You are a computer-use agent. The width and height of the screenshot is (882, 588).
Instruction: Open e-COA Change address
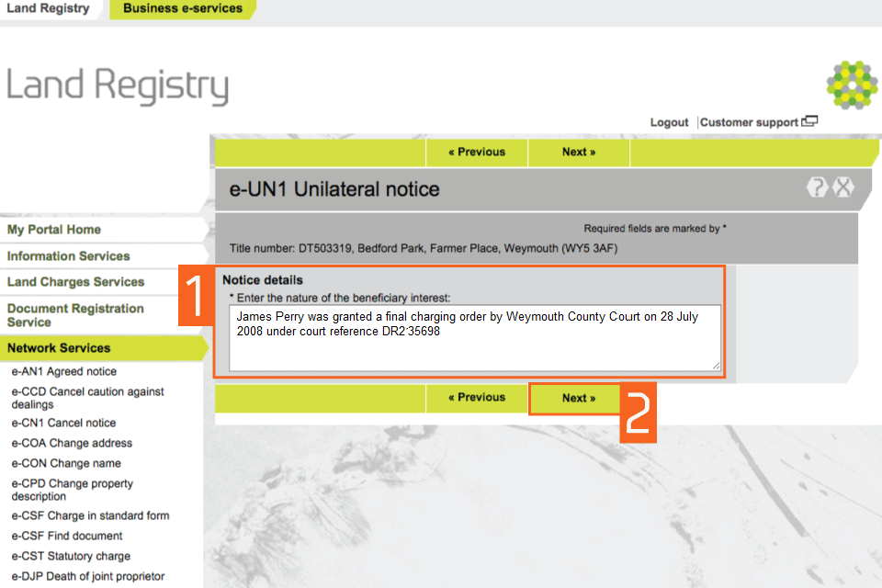(x=72, y=443)
